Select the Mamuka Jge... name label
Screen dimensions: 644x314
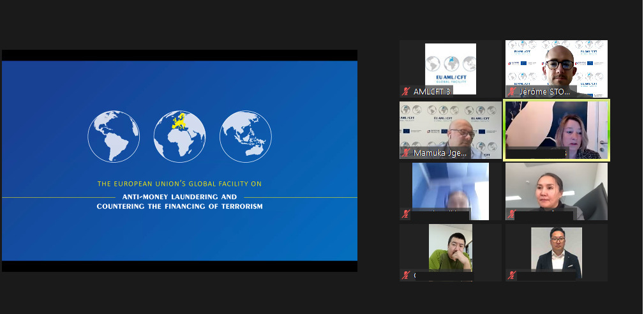[x=440, y=153]
